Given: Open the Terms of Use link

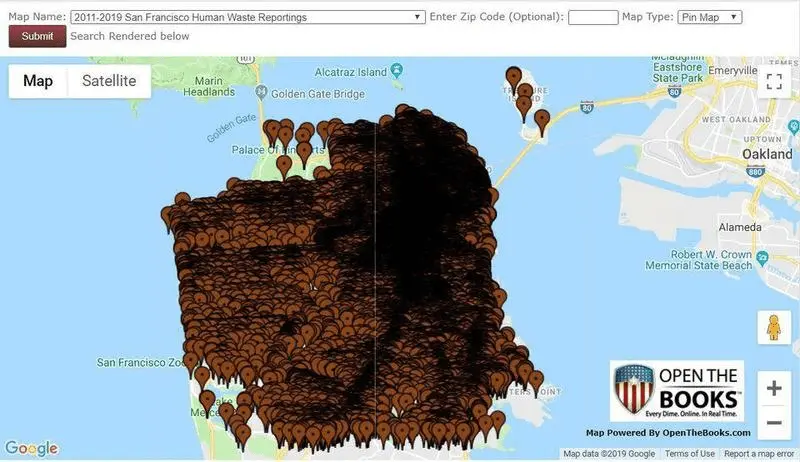Looking at the screenshot, I should tap(690, 454).
